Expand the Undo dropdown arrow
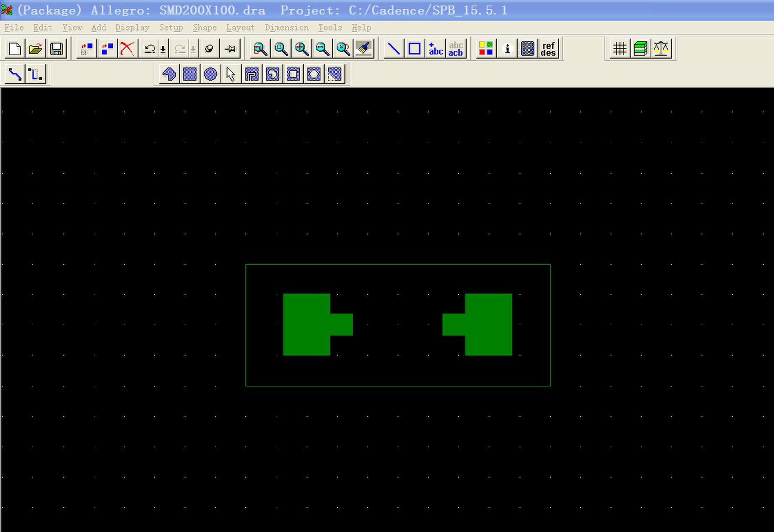The image size is (774, 532). [x=163, y=49]
